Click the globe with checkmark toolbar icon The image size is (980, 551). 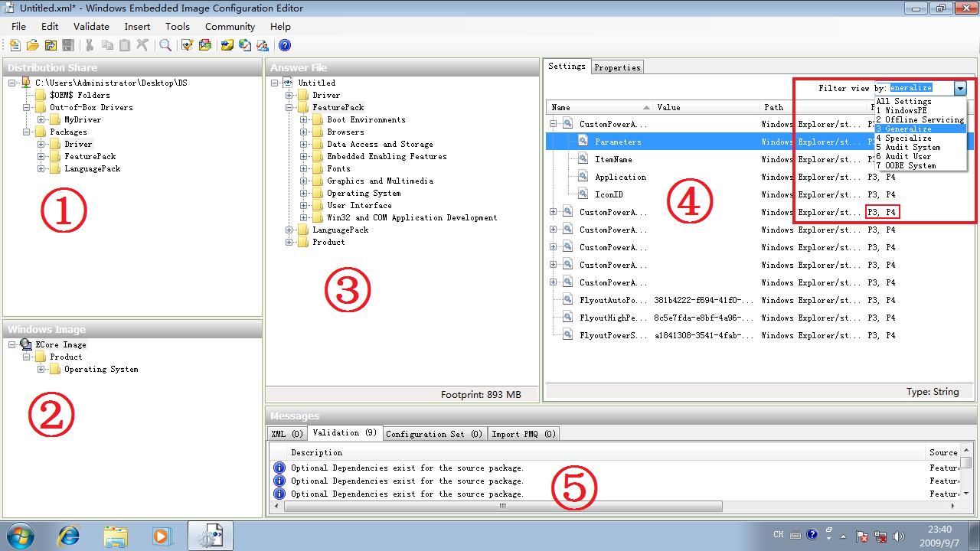coord(245,45)
